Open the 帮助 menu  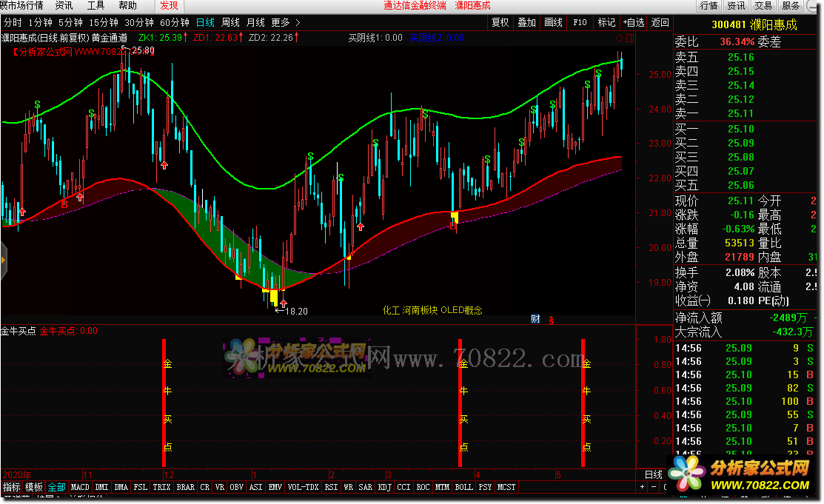(127, 6)
